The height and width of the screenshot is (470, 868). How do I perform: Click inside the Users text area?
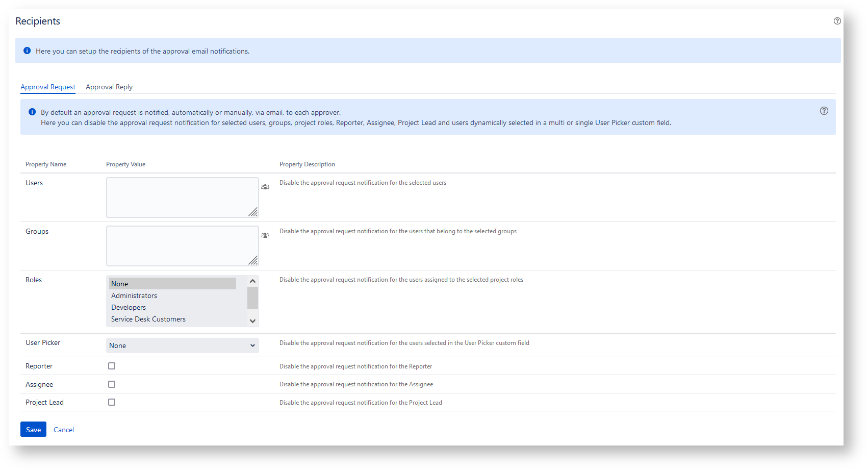(178, 197)
